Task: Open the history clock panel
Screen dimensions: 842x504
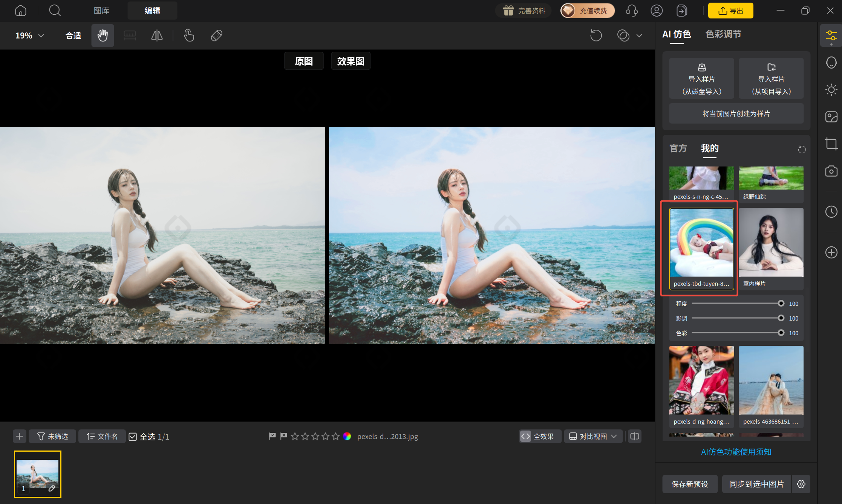Action: click(x=831, y=212)
